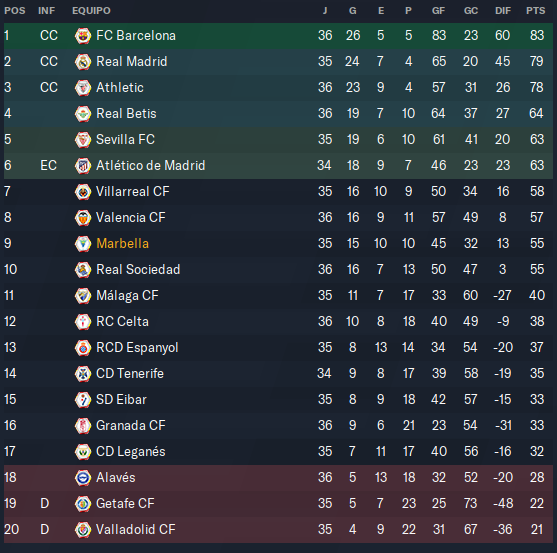This screenshot has height=553, width=557.
Task: Click the Real Madrid club crest
Action: click(83, 61)
